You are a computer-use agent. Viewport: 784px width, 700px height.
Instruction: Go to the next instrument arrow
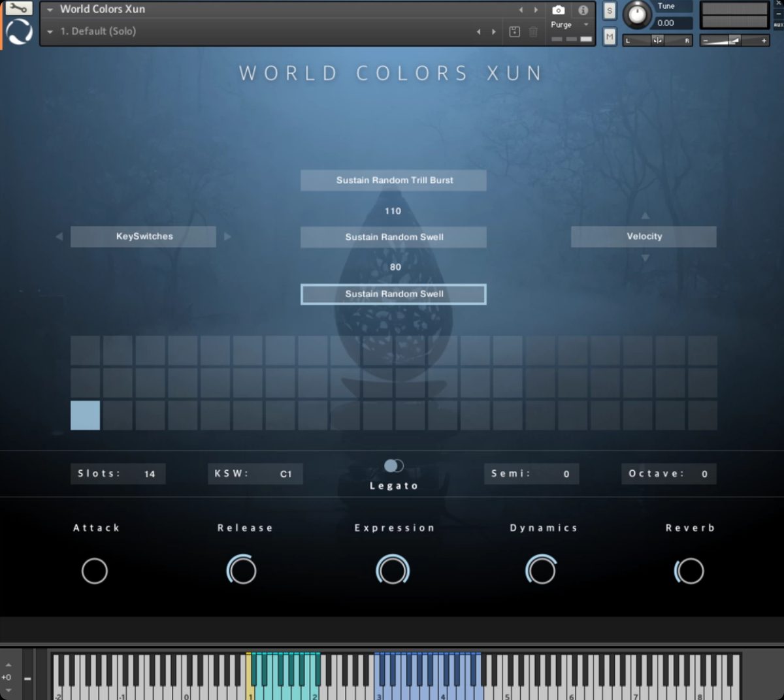pyautogui.click(x=536, y=10)
